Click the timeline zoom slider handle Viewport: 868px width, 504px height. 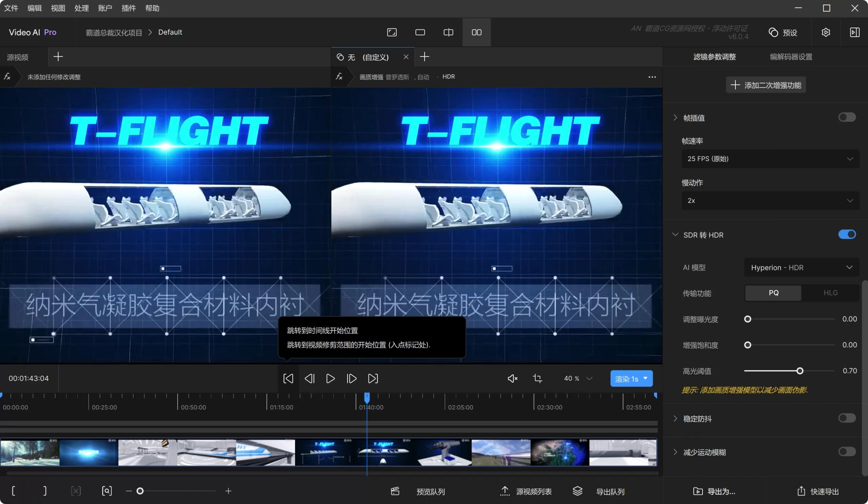(140, 491)
